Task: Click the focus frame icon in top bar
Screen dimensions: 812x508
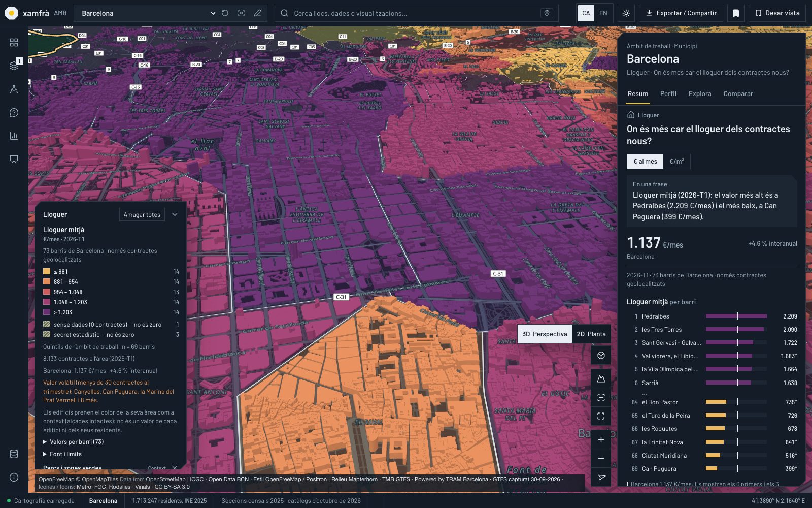Action: [242, 13]
